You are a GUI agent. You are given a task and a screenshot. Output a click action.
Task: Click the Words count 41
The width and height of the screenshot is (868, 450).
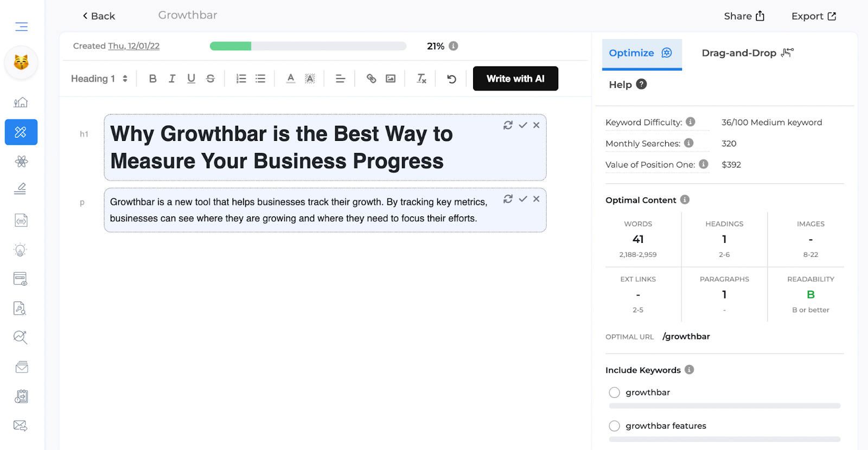638,239
